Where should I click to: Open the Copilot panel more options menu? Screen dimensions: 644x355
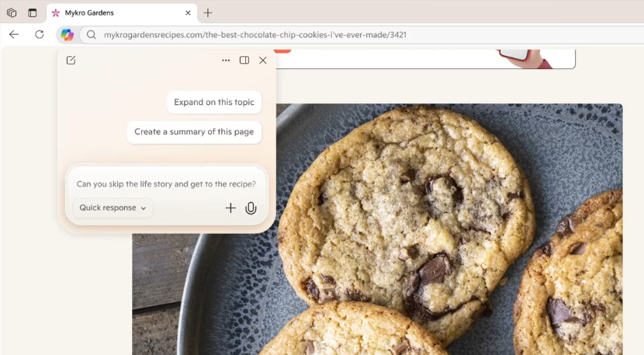226,61
